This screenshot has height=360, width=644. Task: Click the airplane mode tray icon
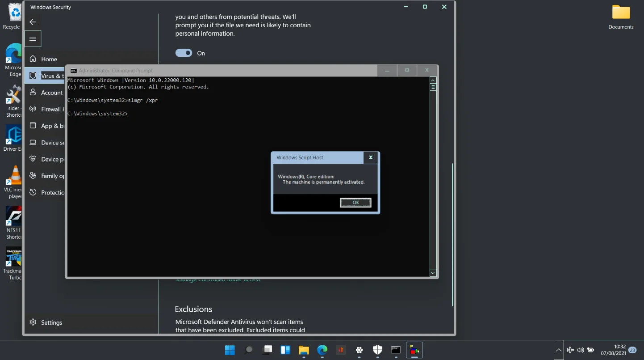[570, 350]
